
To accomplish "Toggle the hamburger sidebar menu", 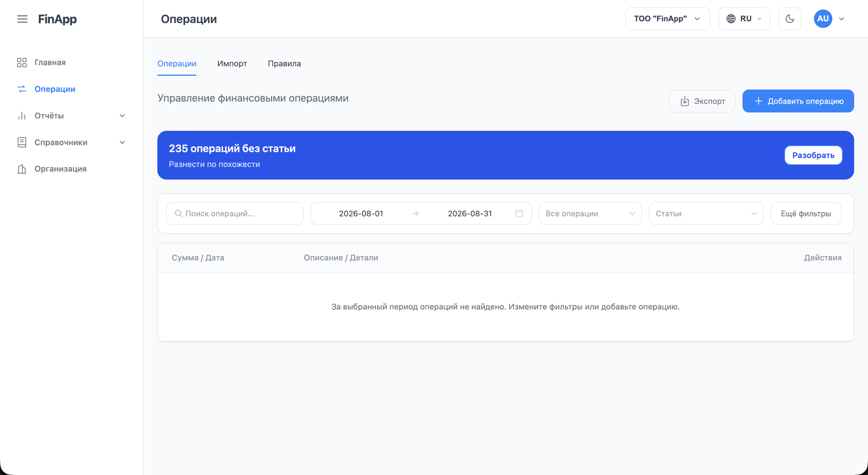I will pyautogui.click(x=22, y=19).
